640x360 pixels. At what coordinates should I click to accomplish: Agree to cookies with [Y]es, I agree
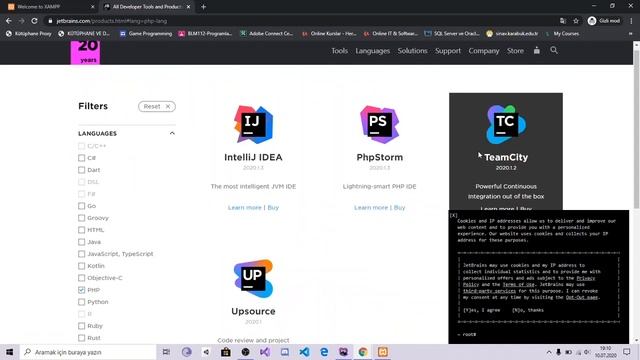click(x=481, y=310)
